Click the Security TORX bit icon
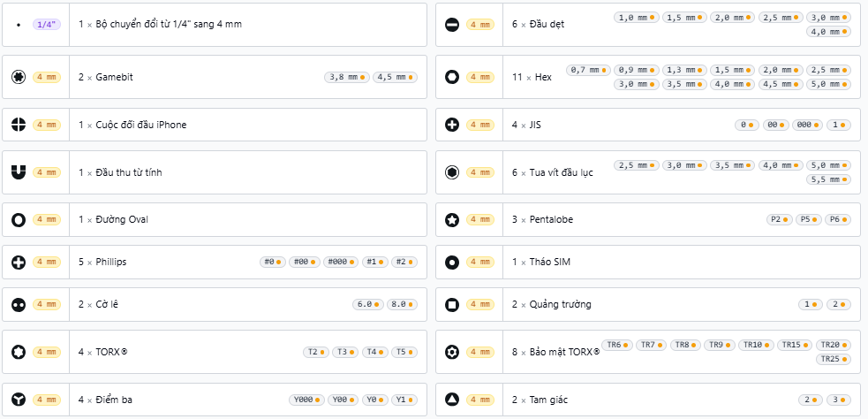The width and height of the screenshot is (868, 419). [x=452, y=352]
